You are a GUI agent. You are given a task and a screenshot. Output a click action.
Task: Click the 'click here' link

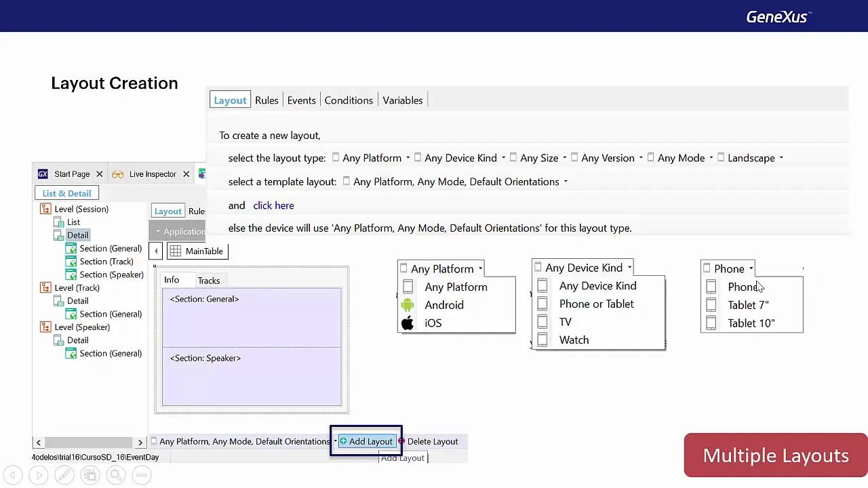[x=273, y=205]
